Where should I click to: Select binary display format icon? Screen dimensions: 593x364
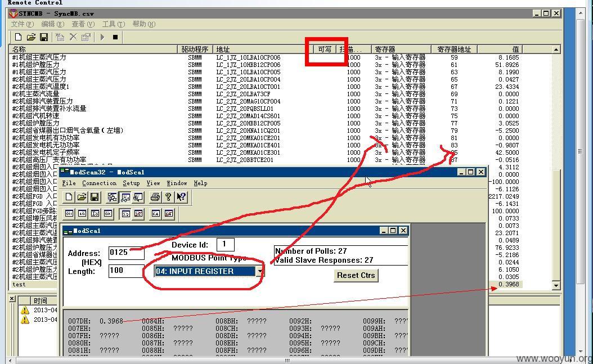pos(69,214)
